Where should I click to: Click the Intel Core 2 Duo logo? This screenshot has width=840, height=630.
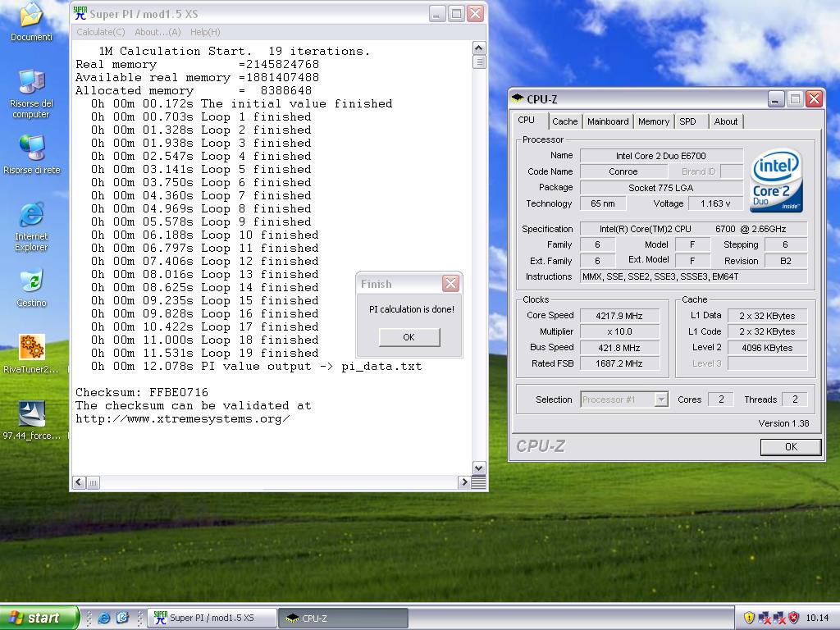(777, 180)
